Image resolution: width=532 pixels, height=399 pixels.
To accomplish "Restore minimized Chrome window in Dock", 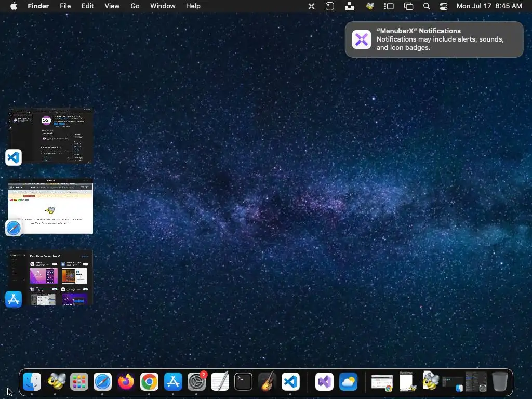I will coord(382,383).
